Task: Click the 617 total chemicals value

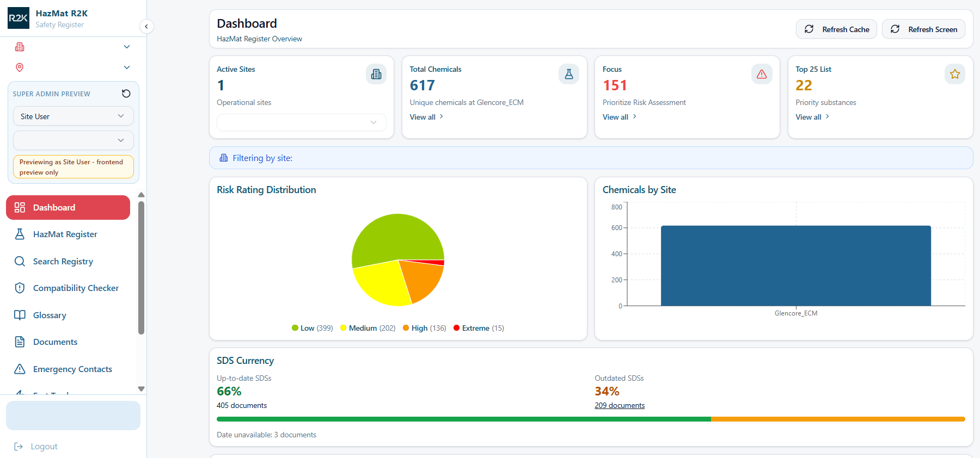Action: click(422, 85)
